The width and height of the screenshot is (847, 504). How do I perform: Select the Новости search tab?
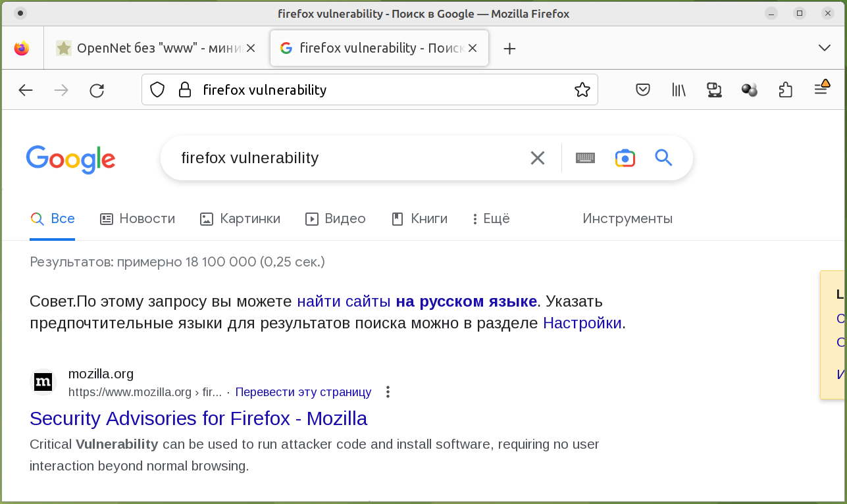tap(138, 218)
